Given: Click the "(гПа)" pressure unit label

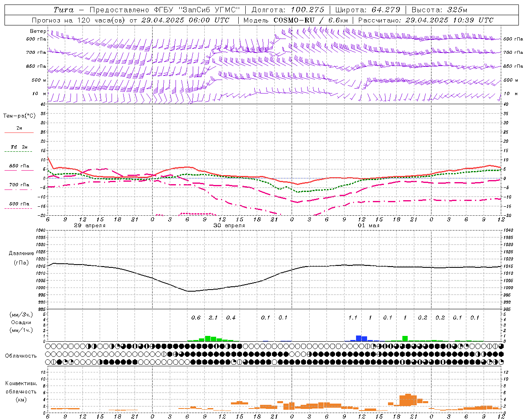Looking at the screenshot, I should (x=21, y=263).
